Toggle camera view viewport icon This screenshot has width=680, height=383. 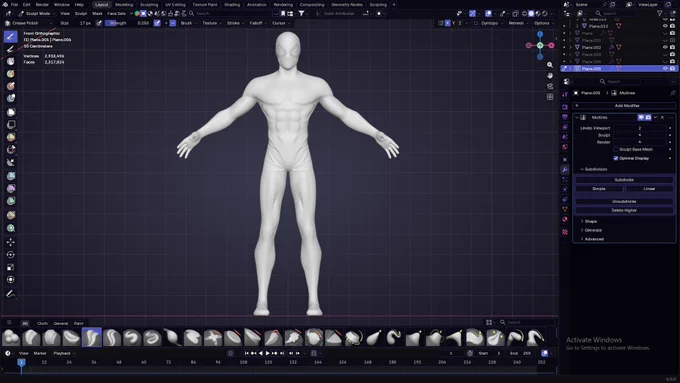click(550, 86)
